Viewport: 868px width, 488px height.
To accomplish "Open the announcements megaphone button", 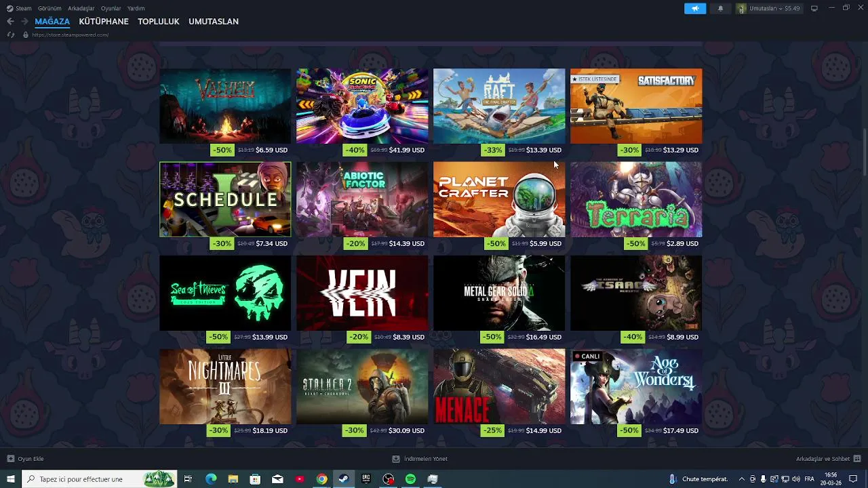I will [694, 8].
